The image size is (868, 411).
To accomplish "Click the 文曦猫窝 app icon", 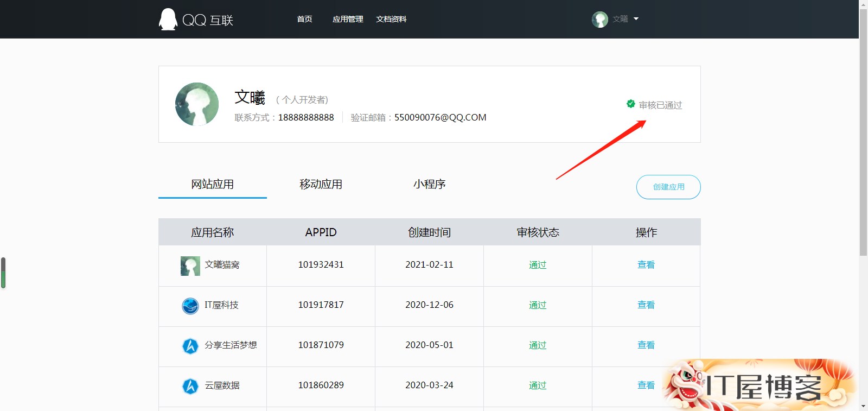I will click(x=190, y=266).
